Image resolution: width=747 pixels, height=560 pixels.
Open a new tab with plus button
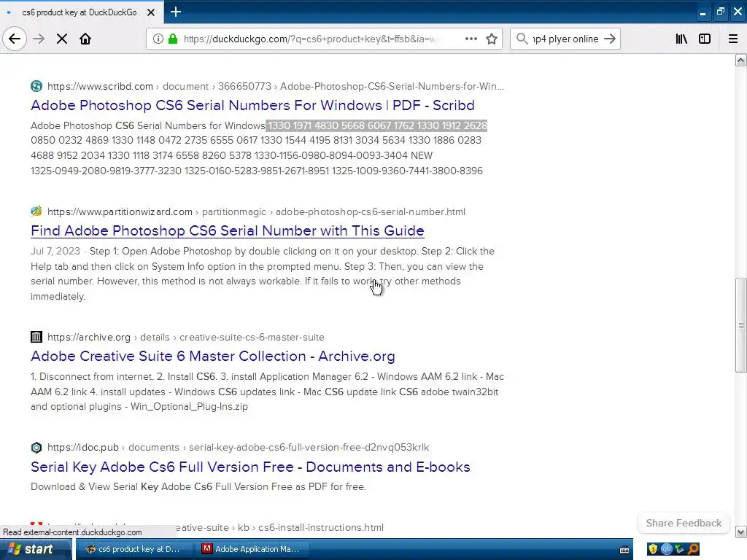(175, 12)
